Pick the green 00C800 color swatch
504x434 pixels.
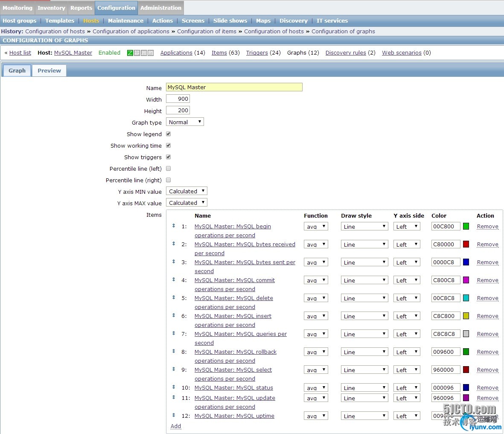pyautogui.click(x=466, y=226)
